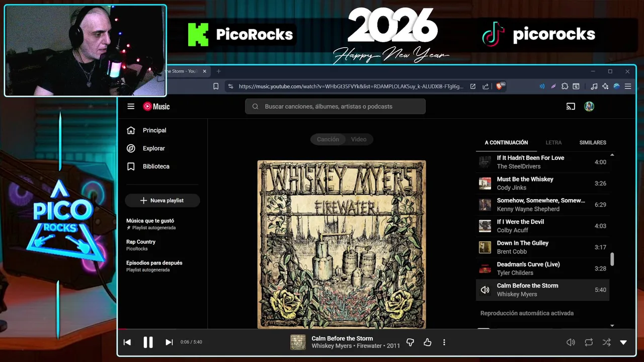Click the Leo AI sparkle icon

pos(605,86)
